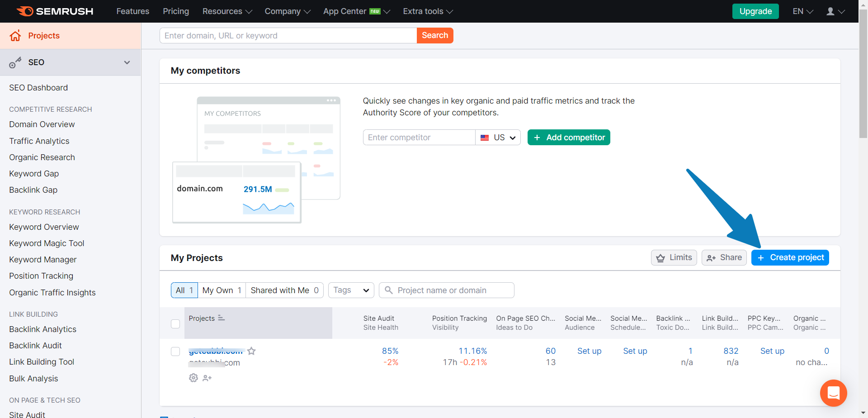Click inside the Enter competitor input field

pos(419,137)
